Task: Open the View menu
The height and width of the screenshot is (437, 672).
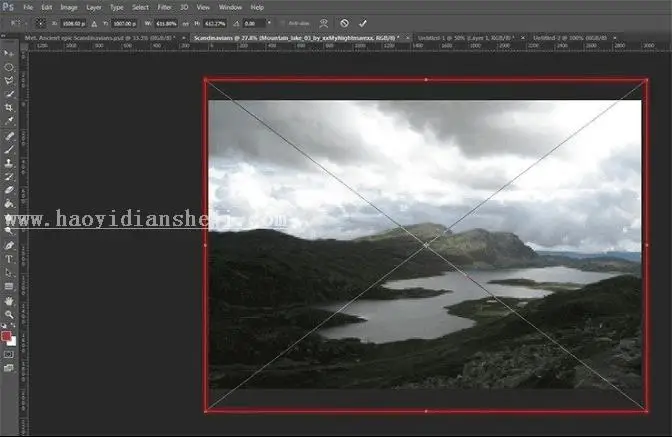Action: tap(203, 7)
